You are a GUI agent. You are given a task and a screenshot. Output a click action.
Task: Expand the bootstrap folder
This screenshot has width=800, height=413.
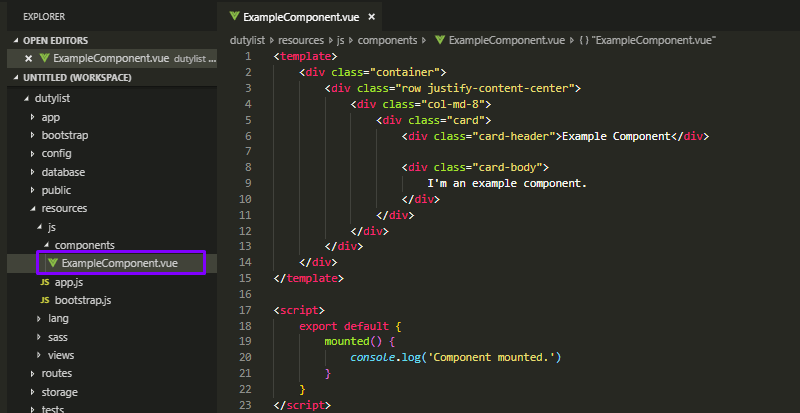tap(33, 136)
